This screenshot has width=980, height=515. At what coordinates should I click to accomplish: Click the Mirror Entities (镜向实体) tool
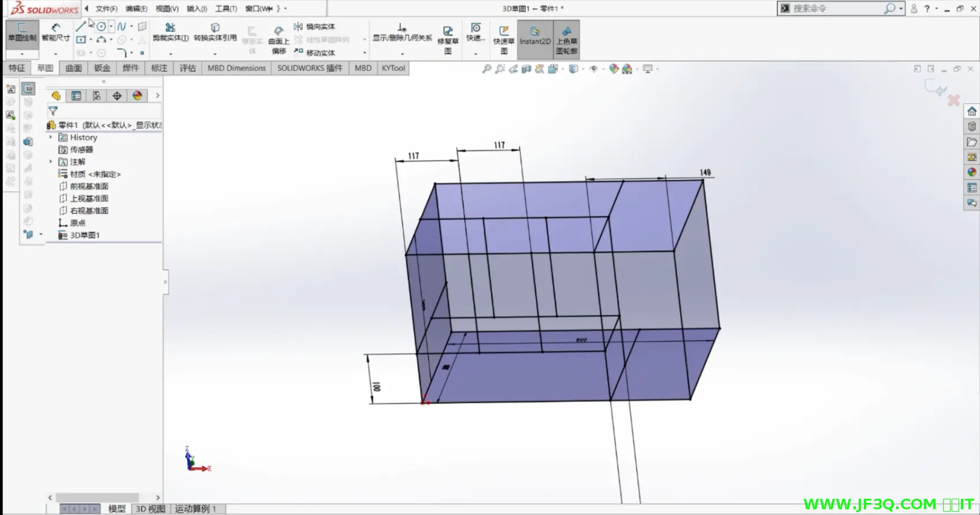[x=314, y=27]
